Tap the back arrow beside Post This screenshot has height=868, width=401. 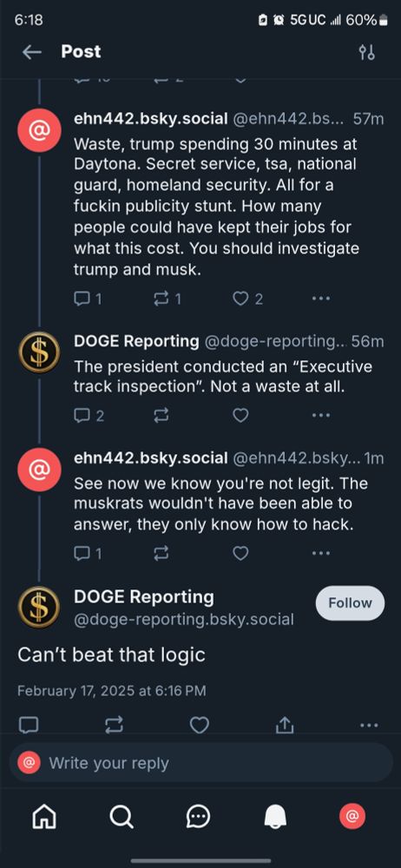pos(32,52)
